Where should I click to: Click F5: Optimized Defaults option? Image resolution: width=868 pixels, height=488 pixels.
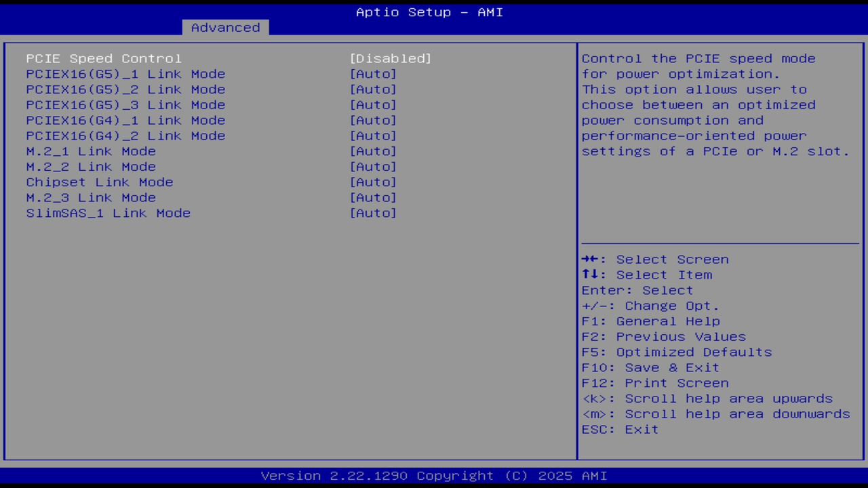676,352
